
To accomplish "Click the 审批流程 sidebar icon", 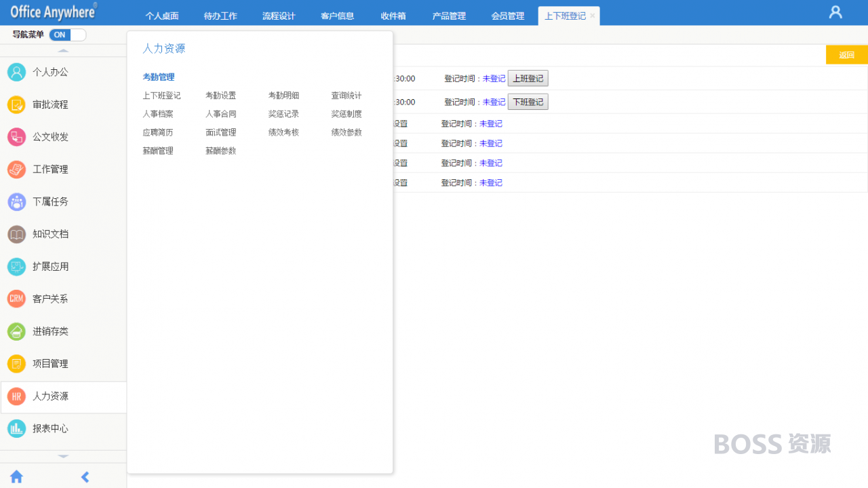I will tap(16, 105).
